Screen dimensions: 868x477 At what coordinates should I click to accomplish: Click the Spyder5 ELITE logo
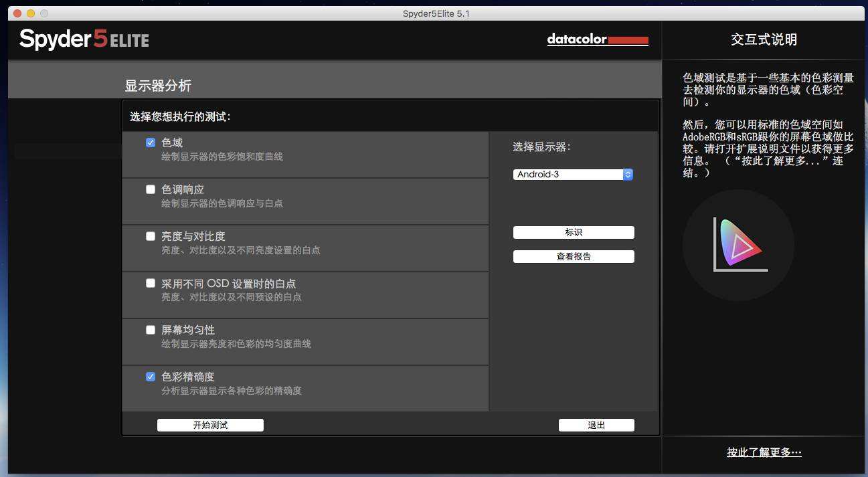(x=84, y=39)
